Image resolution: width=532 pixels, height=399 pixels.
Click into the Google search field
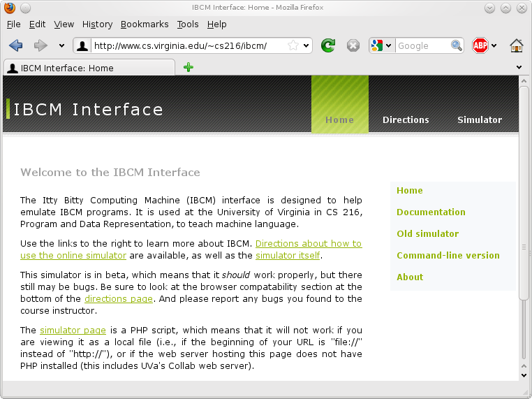(422, 45)
